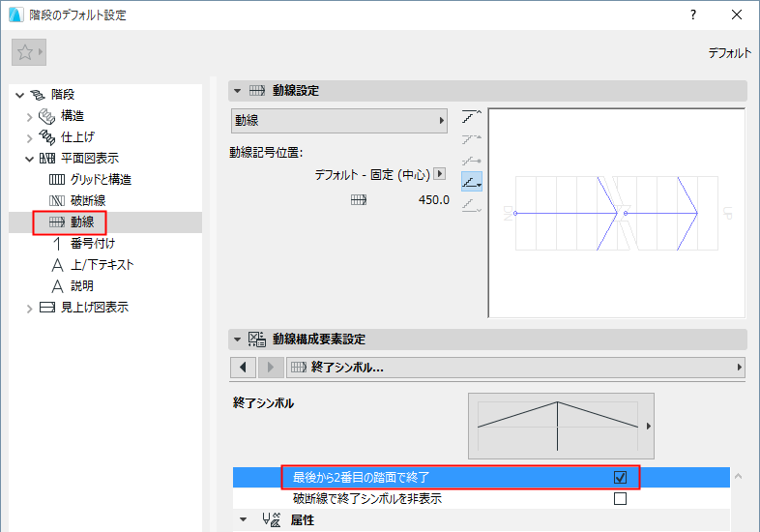The width and height of the screenshot is (760, 532).
Task: Click the 平面図表示 icon
Action: tap(47, 159)
